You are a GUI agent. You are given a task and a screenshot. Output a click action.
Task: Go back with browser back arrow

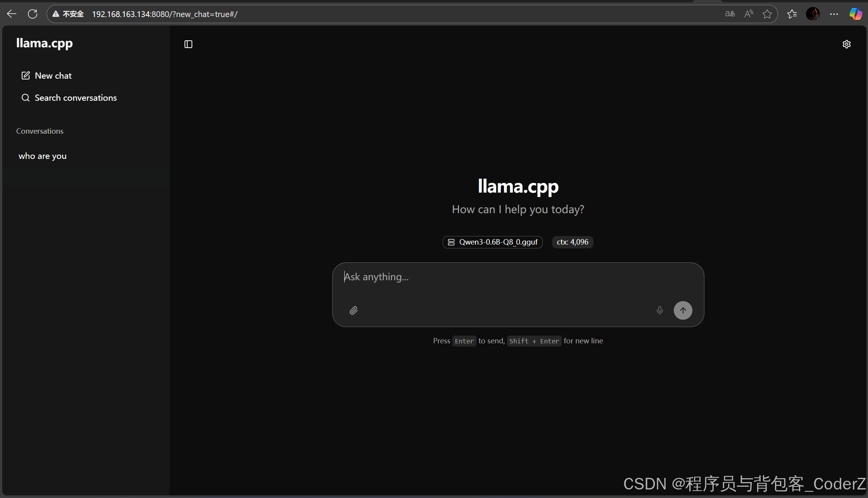(x=12, y=14)
